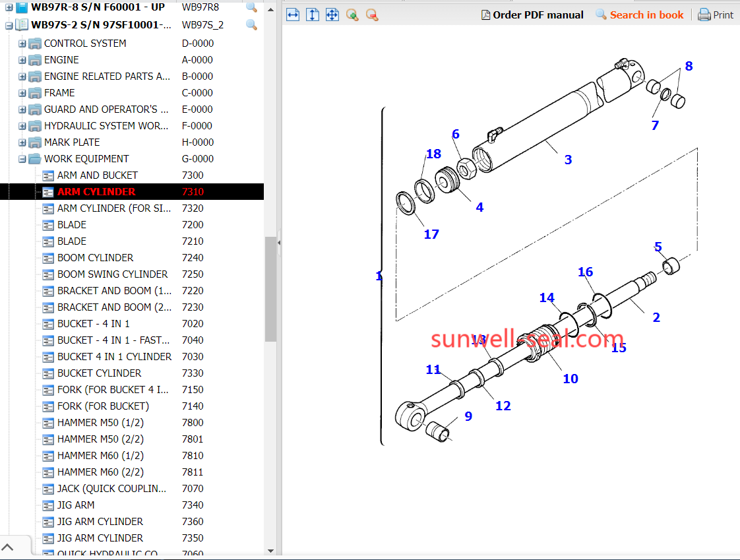
Task: Click Search in book link
Action: pos(639,15)
